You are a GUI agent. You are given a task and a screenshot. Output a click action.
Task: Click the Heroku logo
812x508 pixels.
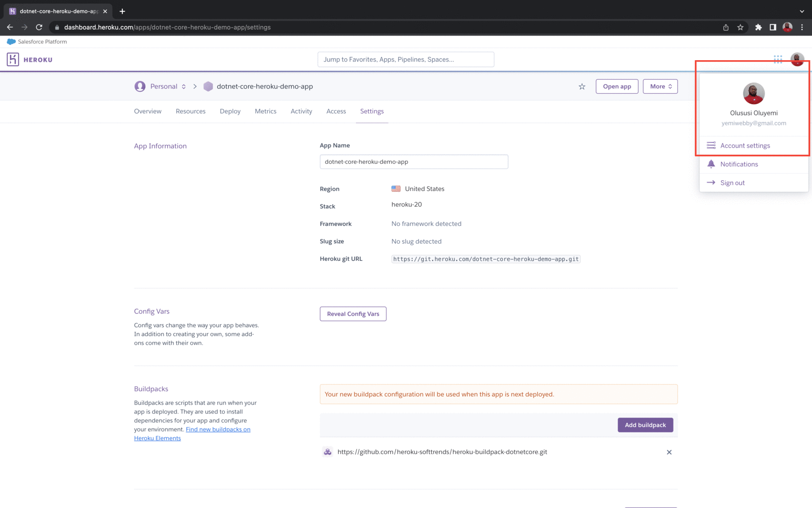(x=13, y=59)
